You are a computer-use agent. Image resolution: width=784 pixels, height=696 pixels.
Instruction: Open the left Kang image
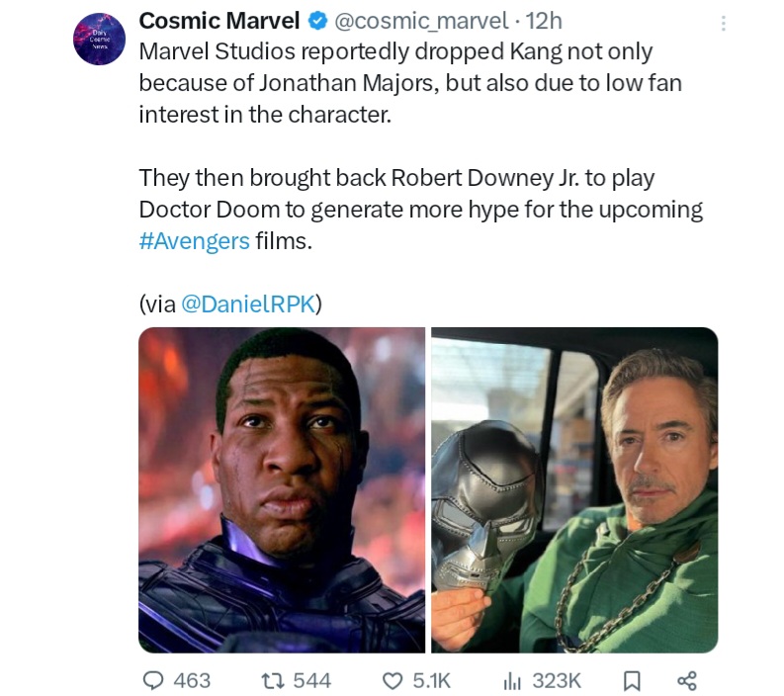[282, 489]
